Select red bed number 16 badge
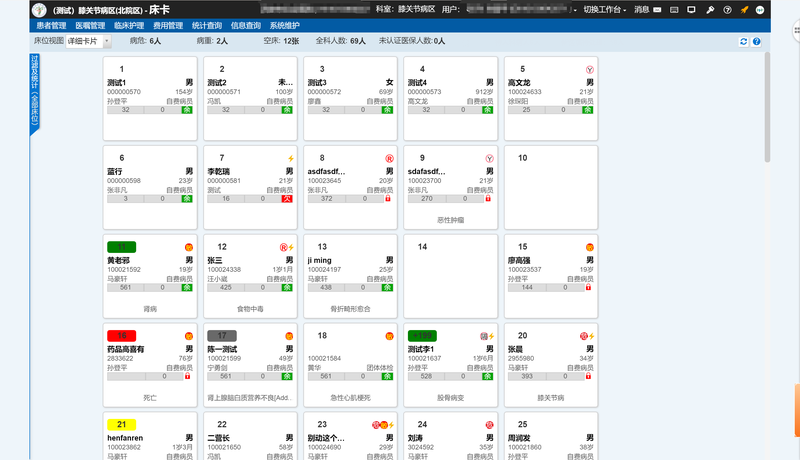Viewport: 800px width, 460px height. pos(121,336)
